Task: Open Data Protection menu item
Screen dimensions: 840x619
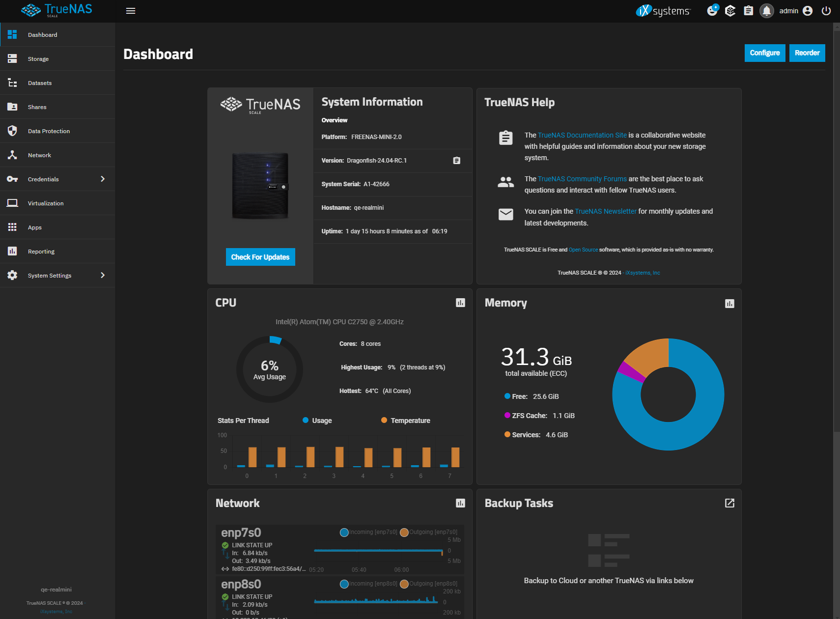Action: pos(57,131)
